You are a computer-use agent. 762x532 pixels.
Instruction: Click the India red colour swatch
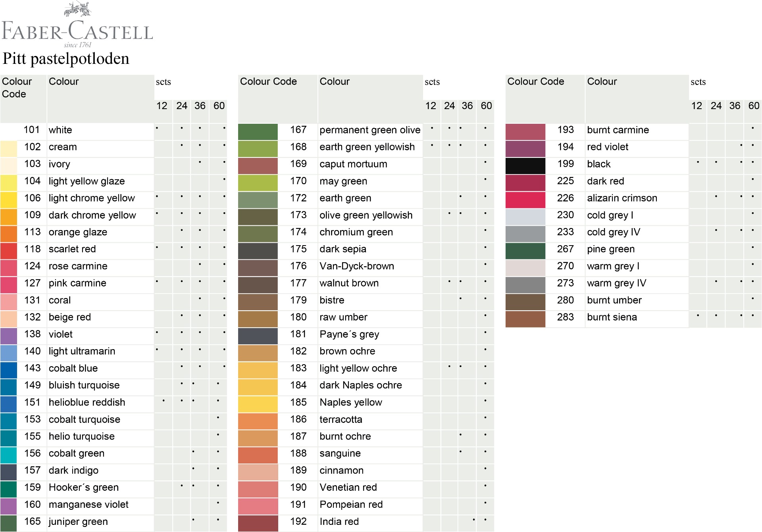click(x=258, y=523)
